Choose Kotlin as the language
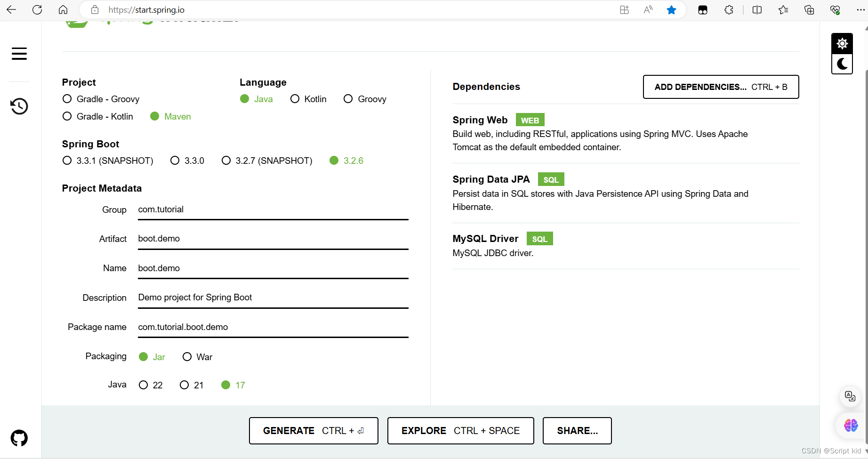 click(308, 99)
